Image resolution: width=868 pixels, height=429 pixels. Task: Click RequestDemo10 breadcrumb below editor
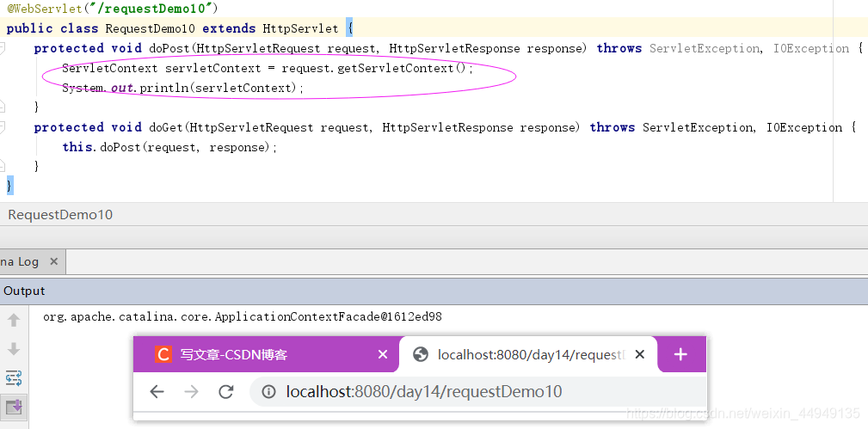coord(60,215)
